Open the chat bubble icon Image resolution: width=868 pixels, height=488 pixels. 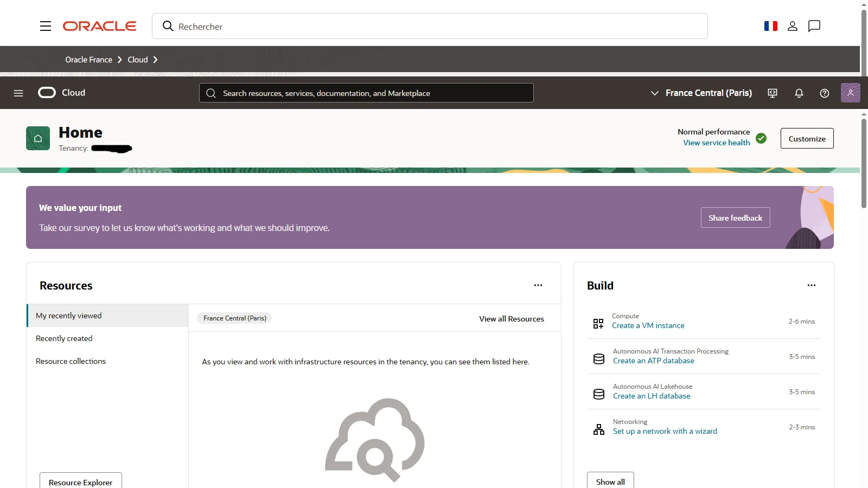tap(814, 26)
